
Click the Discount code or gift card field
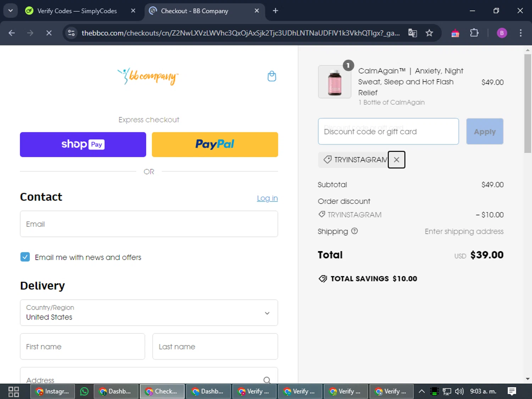pos(388,131)
